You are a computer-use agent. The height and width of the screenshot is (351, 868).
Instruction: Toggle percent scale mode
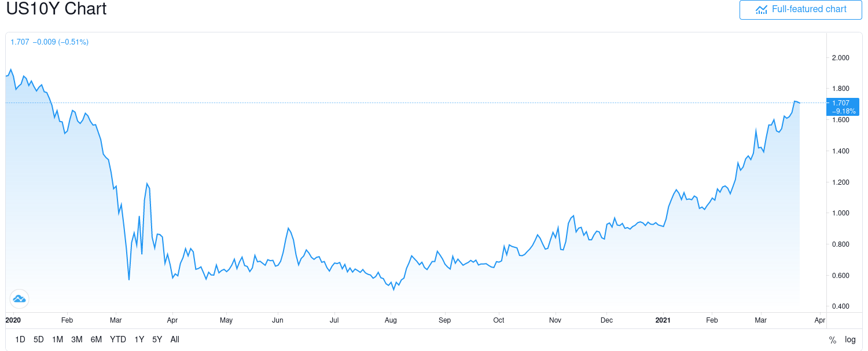click(833, 340)
